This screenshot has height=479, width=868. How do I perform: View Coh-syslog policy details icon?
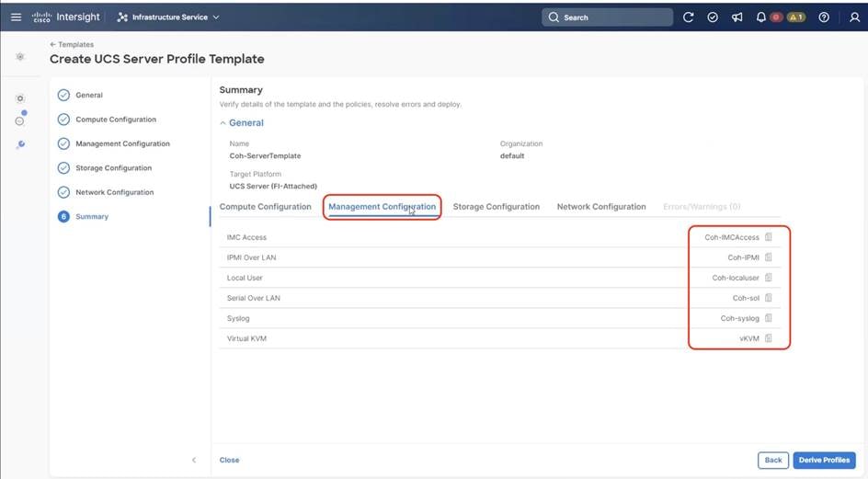769,318
